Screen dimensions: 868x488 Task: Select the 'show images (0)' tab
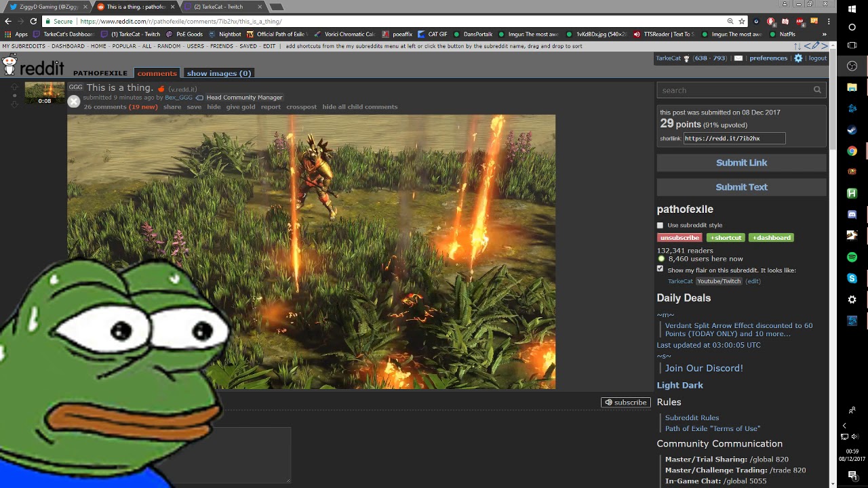[x=219, y=73]
